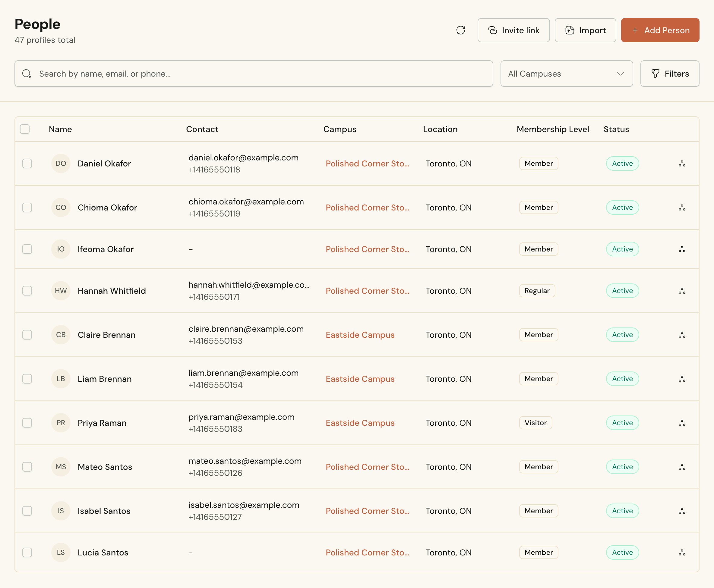This screenshot has width=714, height=588.
Task: Open row actions for Chioma Okafor
Action: 682,208
